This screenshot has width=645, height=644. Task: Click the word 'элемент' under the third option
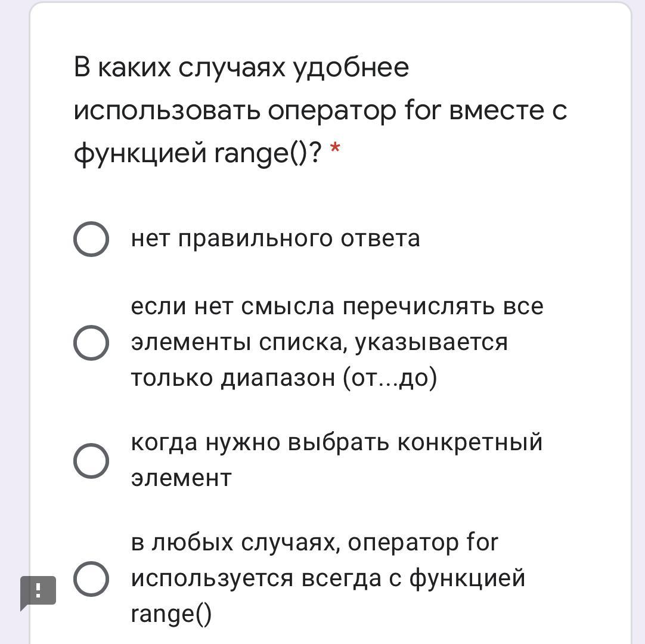[x=181, y=478]
